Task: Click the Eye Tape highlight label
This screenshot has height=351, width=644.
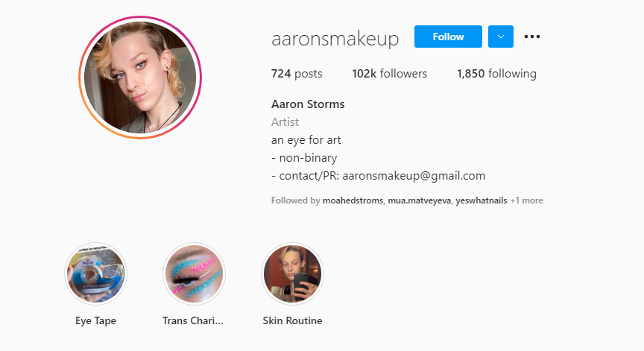Action: tap(95, 320)
